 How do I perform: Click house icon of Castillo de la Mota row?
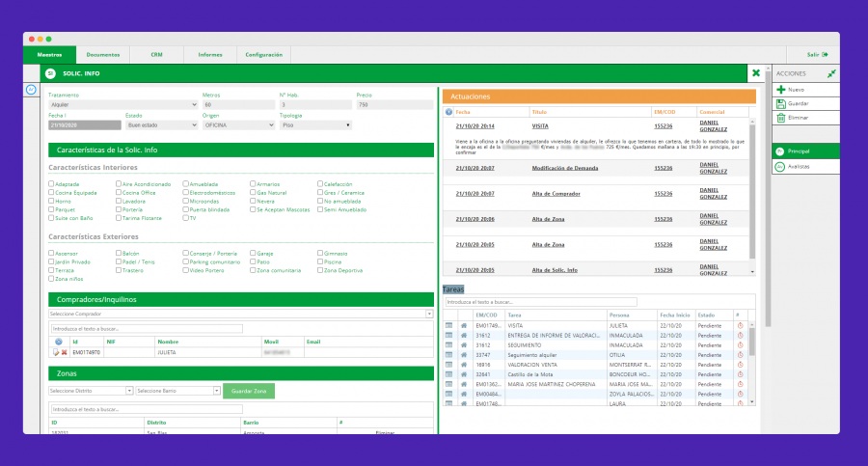coord(464,374)
